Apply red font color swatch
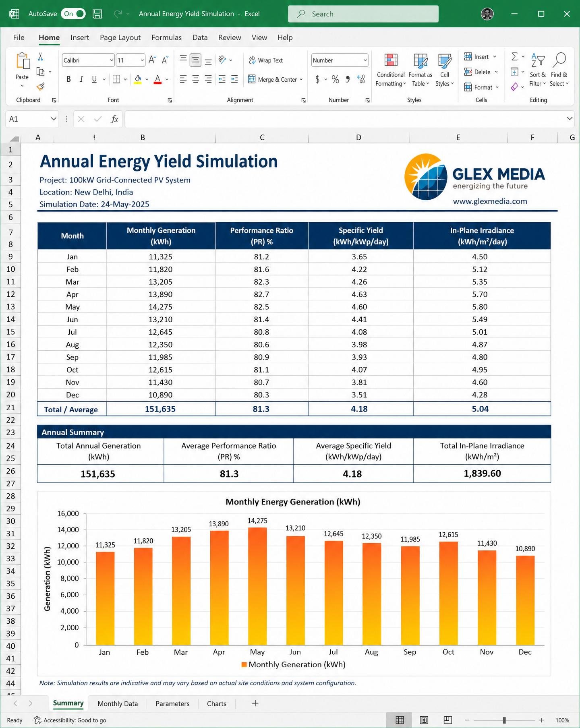This screenshot has height=728, width=580. coord(157,79)
